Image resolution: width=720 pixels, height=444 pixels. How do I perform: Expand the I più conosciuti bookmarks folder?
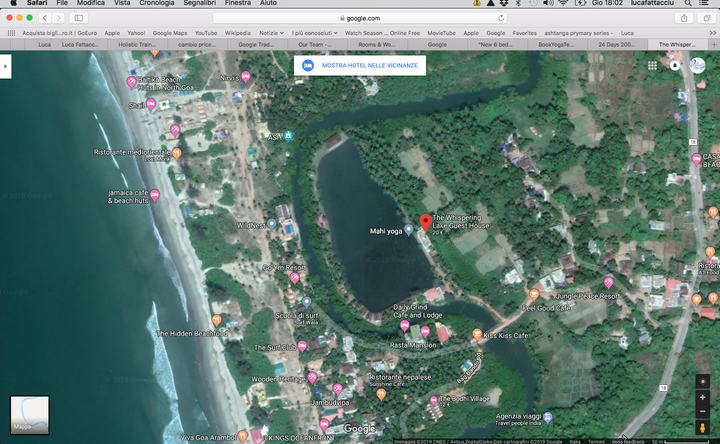(315, 33)
